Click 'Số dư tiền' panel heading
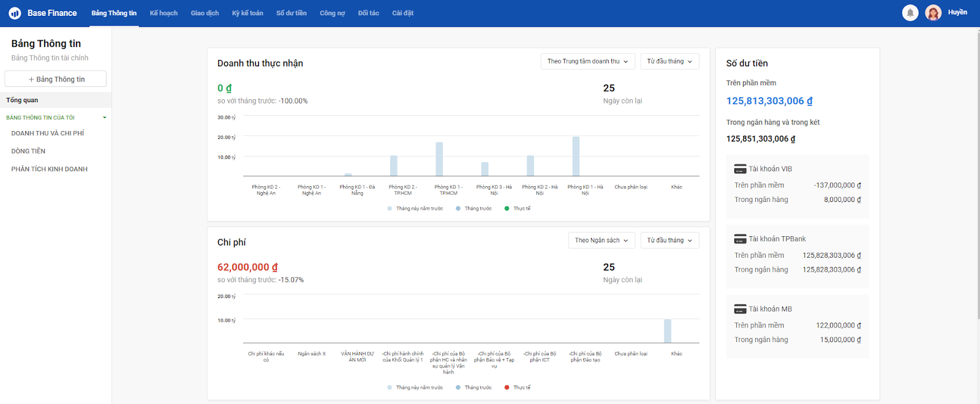Viewport: 980px width, 404px height. 747,64
